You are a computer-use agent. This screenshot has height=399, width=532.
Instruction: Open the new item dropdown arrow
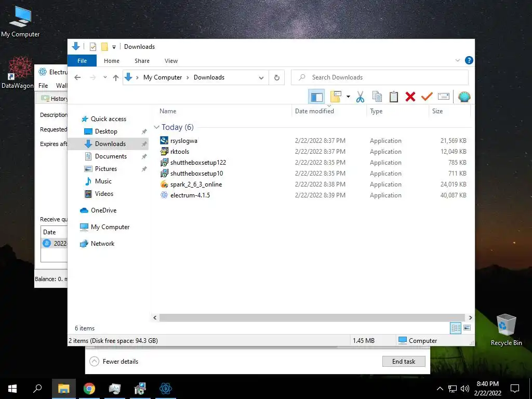(x=348, y=97)
